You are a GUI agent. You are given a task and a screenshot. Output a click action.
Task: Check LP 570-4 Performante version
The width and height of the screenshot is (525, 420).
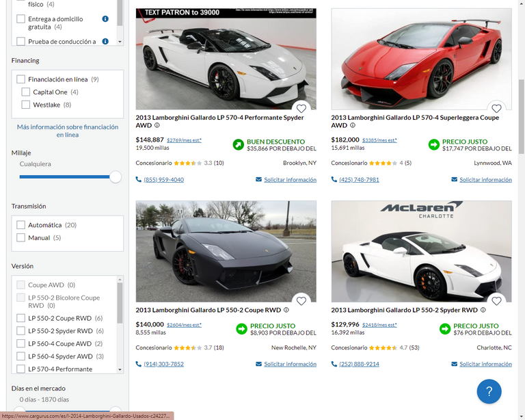(21, 369)
